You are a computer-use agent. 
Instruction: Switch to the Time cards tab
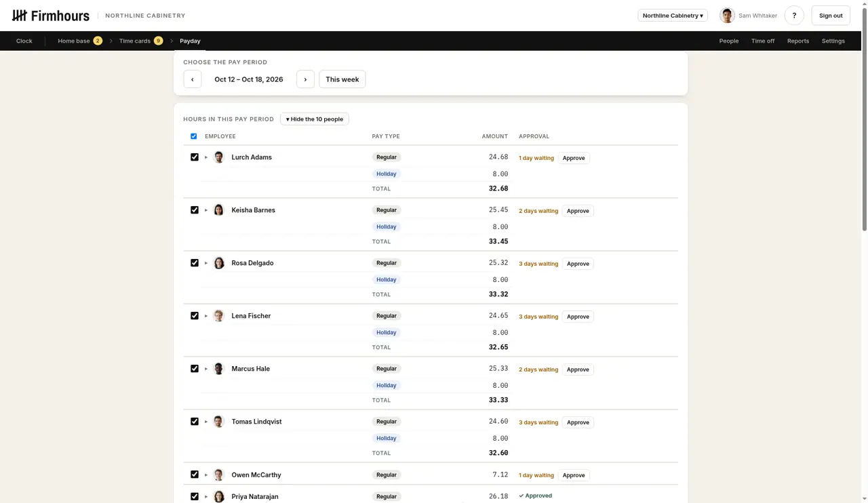[x=140, y=41]
